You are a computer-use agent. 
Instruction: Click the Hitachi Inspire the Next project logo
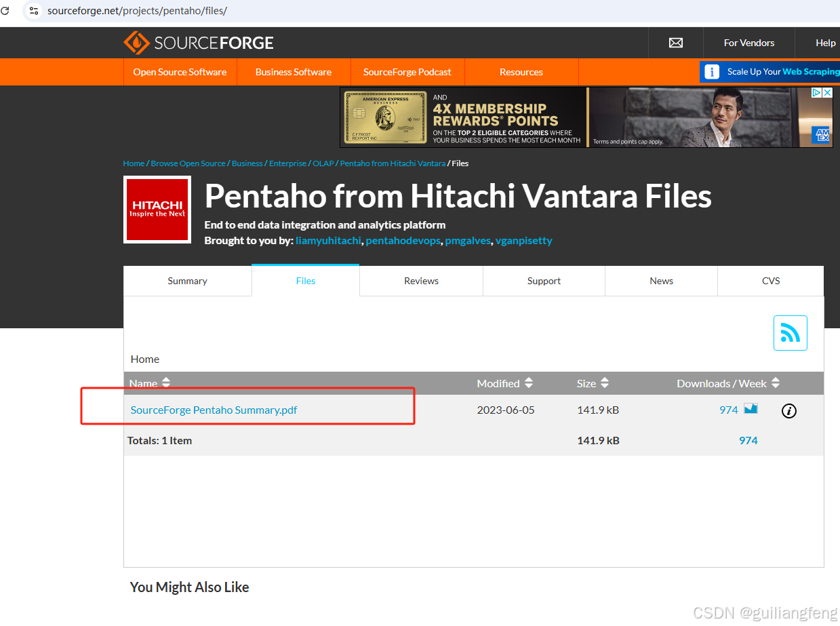tap(157, 210)
